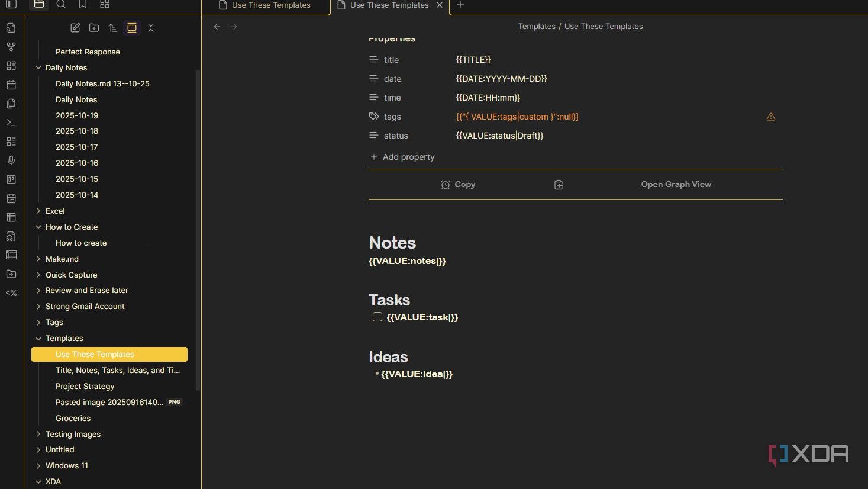The height and width of the screenshot is (489, 868).
Task: Open command palette terminal icon
Action: pyautogui.click(x=11, y=123)
